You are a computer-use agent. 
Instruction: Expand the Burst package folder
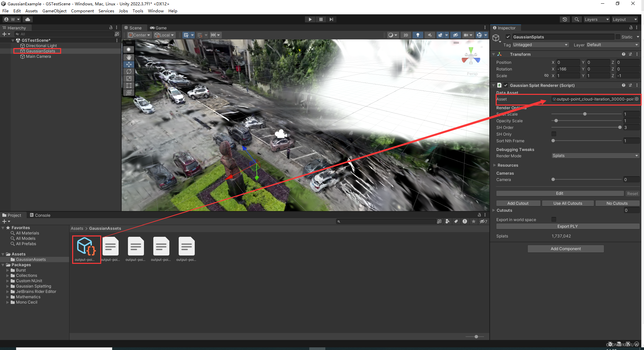(x=8, y=270)
